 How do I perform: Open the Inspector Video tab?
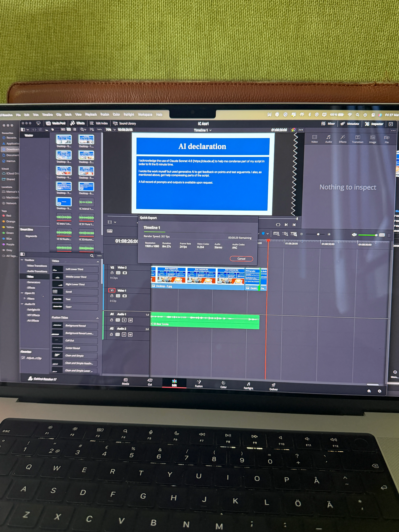[314, 139]
